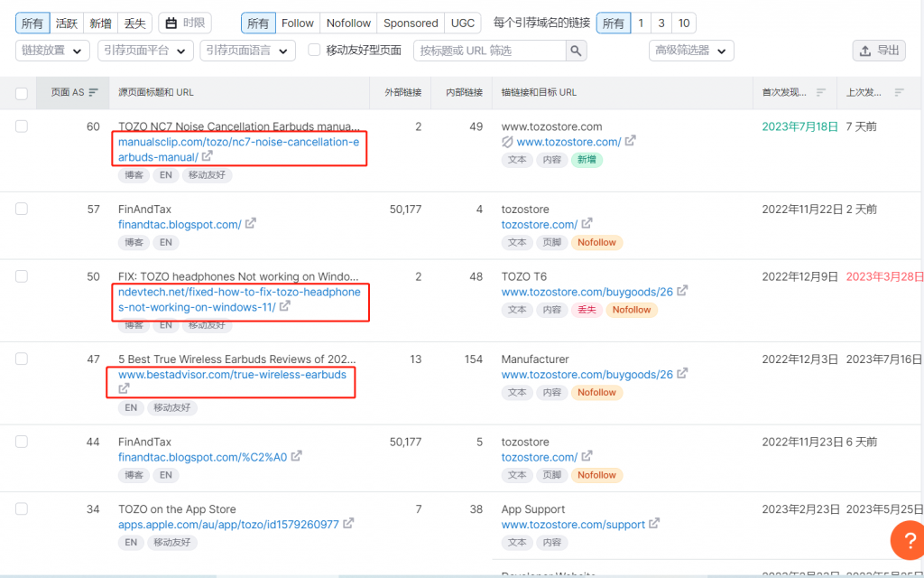Open manualsclip.com nc7 earbuds manual link
Viewport: 924px width, 578px height.
pyautogui.click(x=238, y=149)
